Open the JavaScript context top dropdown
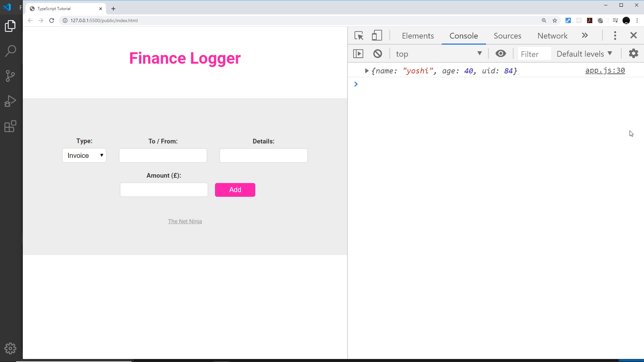Image resolution: width=644 pixels, height=362 pixels. (x=439, y=54)
